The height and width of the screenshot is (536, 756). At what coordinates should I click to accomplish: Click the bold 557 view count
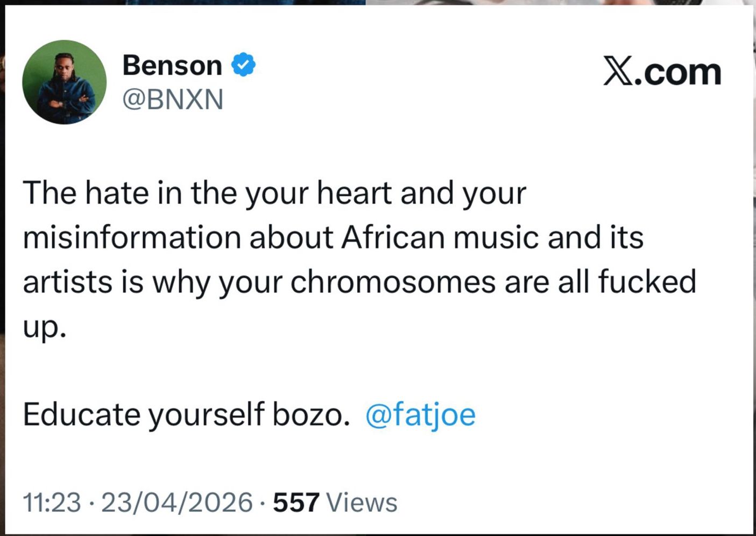296,503
